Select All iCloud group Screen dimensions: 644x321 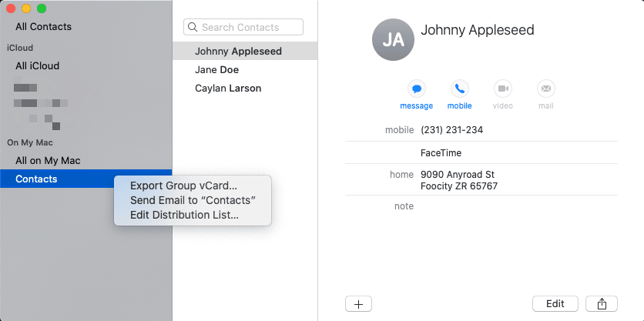(38, 65)
